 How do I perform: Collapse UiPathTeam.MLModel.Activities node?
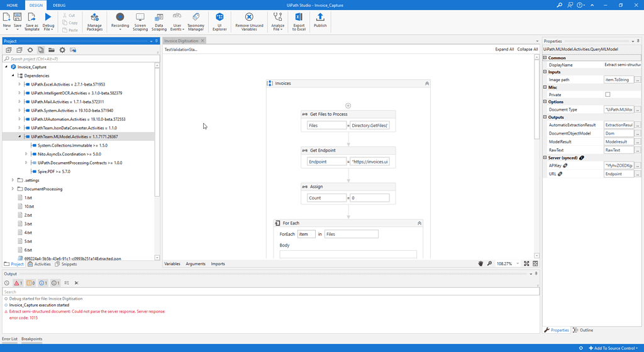click(19, 136)
